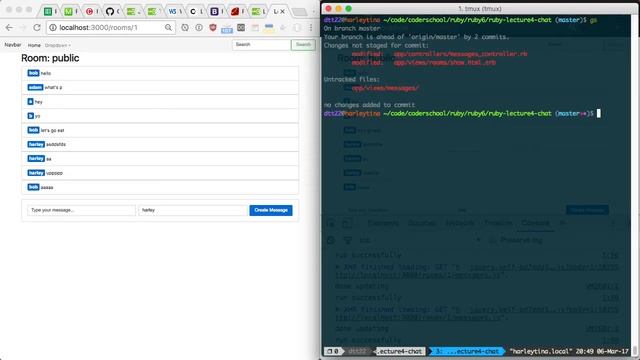Screen dimensions: 640x360
Task: Open the Home nav link
Action: click(x=34, y=45)
